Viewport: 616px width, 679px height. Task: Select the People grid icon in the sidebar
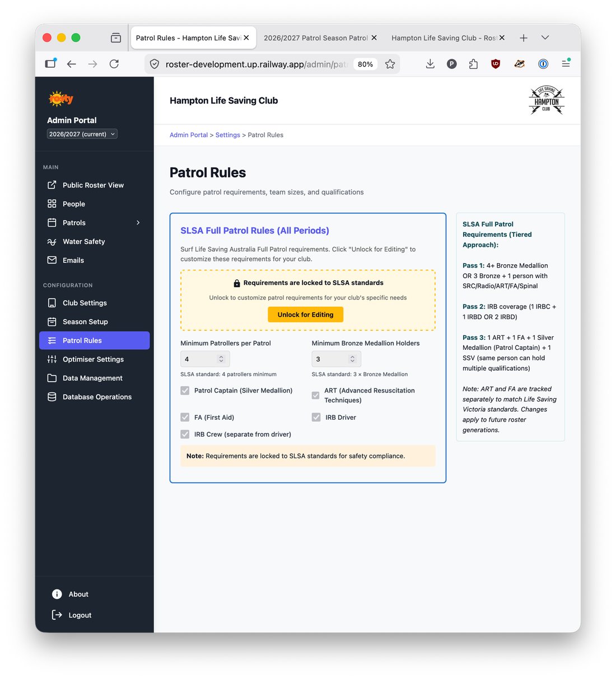tap(52, 204)
